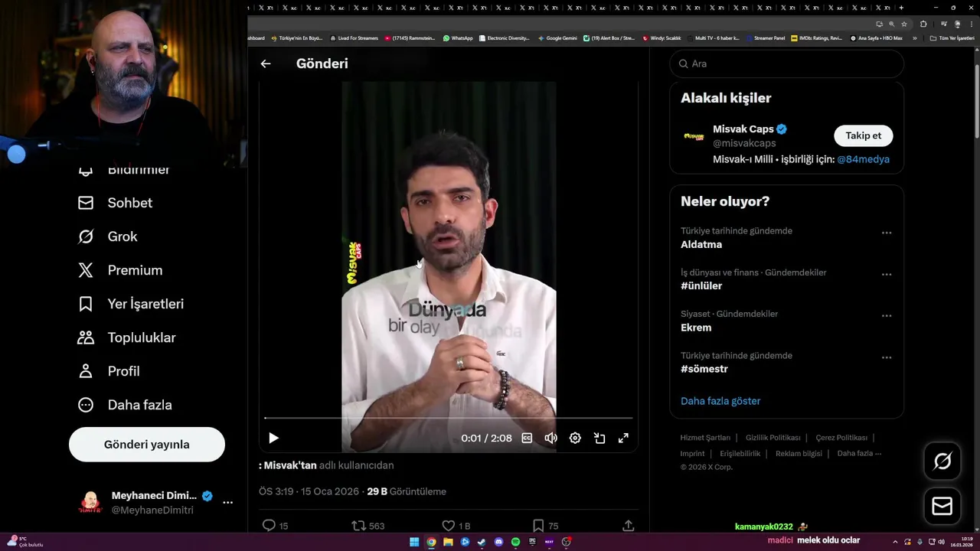Screen dimensions: 980x551
Task: Open Sohbet messages in sidebar
Action: tap(115, 203)
